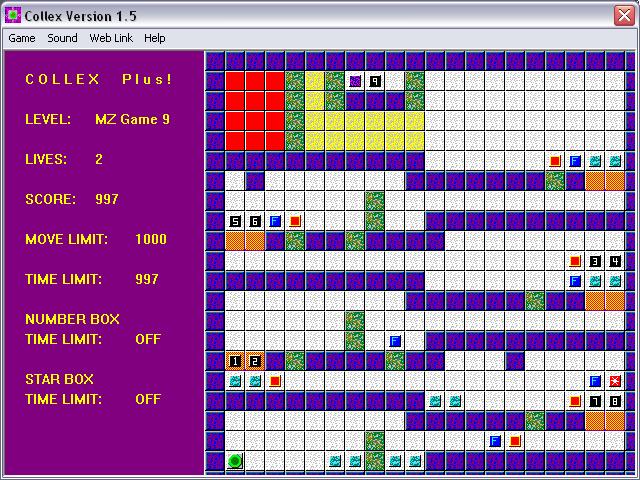640x480 pixels.
Task: Click the Collex app icon in the title bar
Action: coord(13,15)
